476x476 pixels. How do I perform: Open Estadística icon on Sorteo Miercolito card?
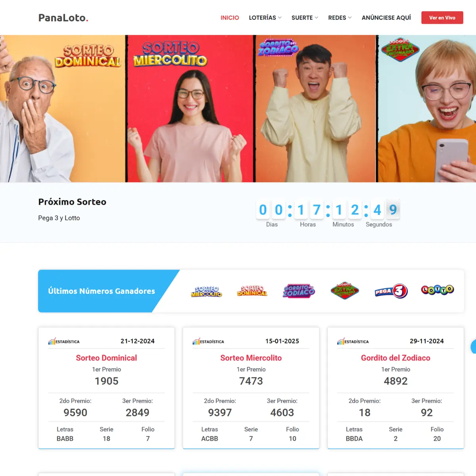click(x=208, y=341)
